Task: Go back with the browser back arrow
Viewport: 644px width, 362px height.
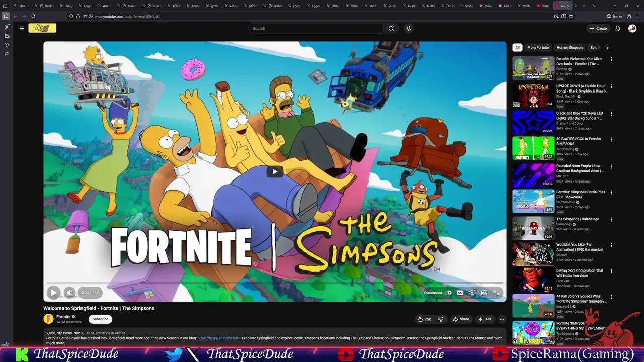Action: point(15,16)
